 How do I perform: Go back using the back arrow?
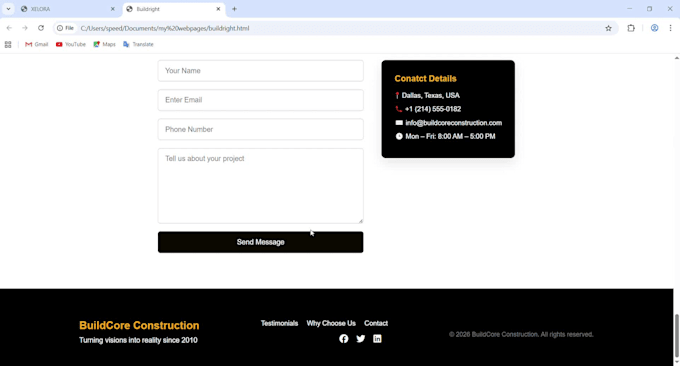9,28
